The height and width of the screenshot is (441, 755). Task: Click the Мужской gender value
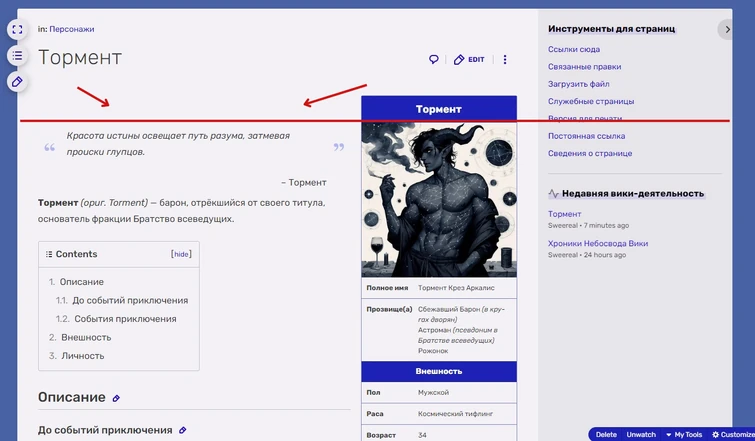(433, 392)
